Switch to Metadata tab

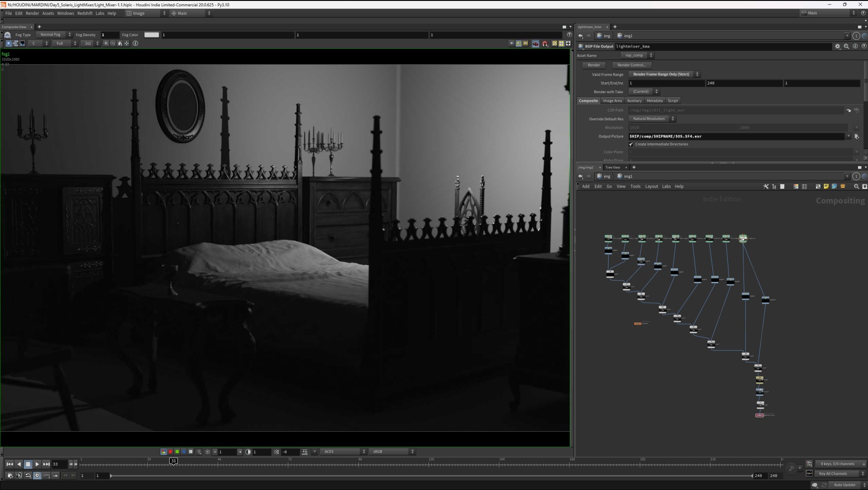click(654, 101)
